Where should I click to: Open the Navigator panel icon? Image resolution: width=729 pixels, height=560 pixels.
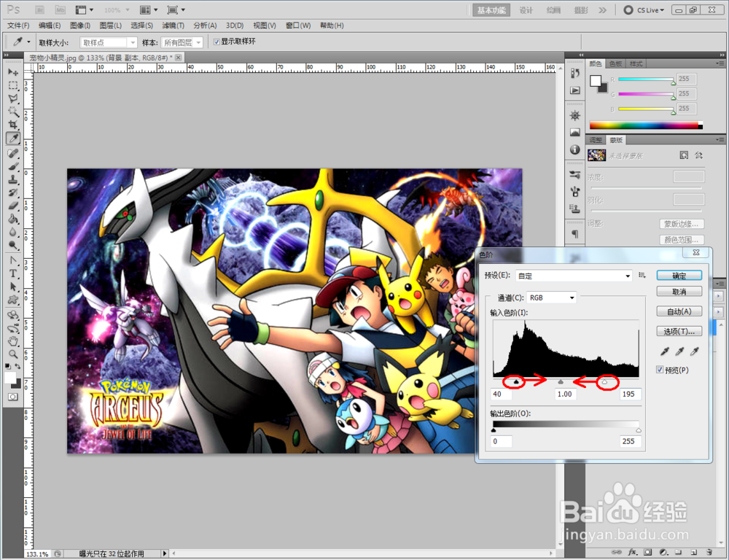(x=575, y=115)
